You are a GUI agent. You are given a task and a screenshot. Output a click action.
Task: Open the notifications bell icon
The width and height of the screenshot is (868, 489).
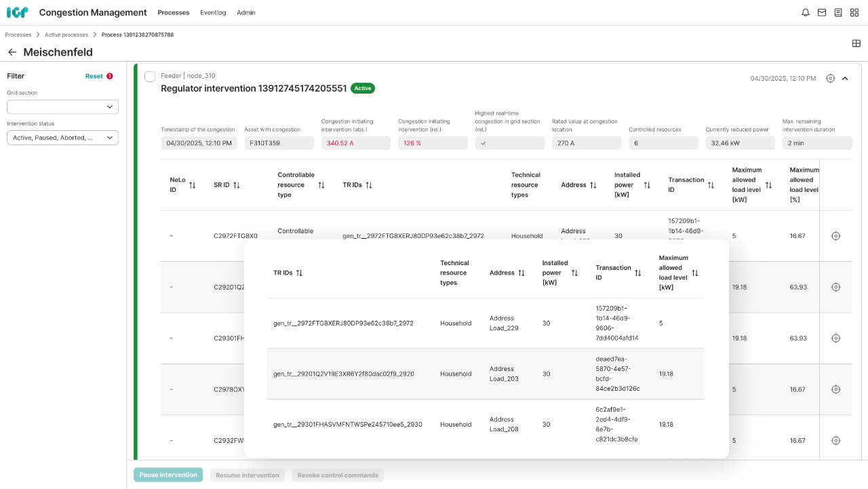click(x=806, y=12)
